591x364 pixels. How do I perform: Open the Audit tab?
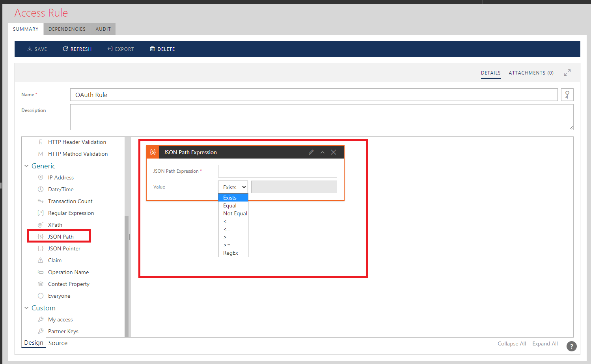[103, 29]
